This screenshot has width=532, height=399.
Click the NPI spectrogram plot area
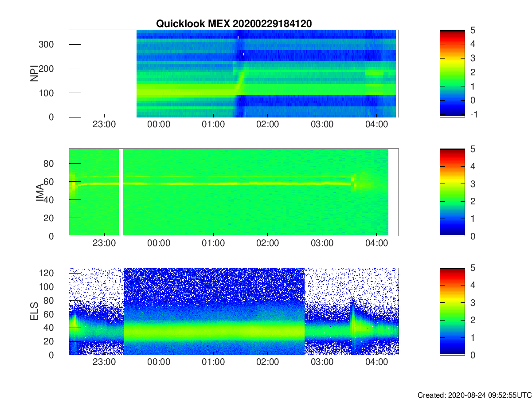tap(234, 74)
